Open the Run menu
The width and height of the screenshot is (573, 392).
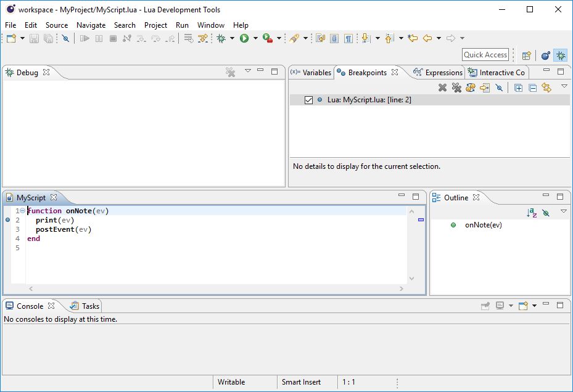182,25
